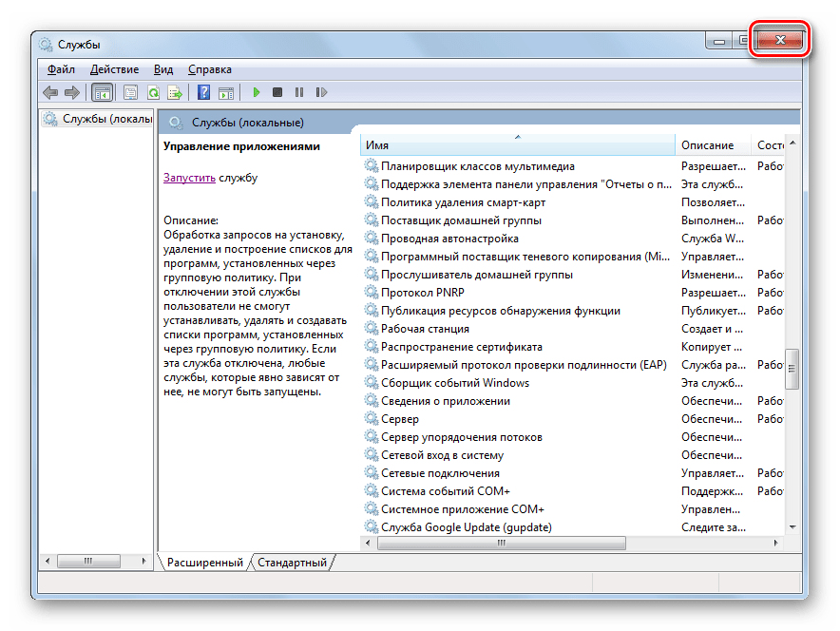The height and width of the screenshot is (631, 840).
Task: Click the Запустить service link
Action: (x=189, y=178)
